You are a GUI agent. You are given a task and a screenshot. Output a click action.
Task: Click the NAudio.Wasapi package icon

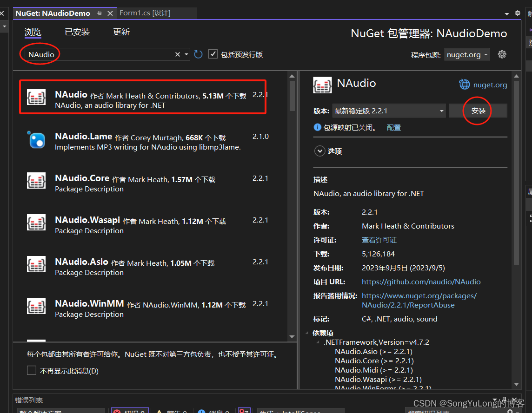(36, 223)
